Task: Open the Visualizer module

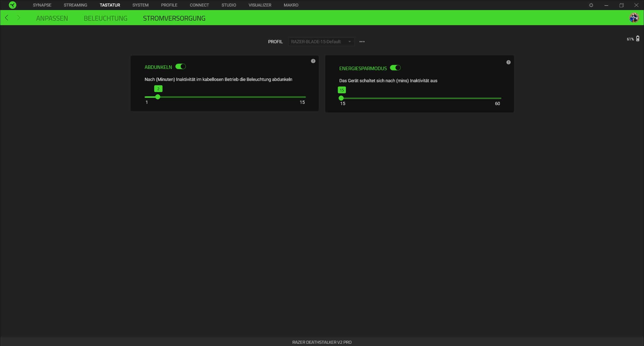Action: click(x=260, y=5)
